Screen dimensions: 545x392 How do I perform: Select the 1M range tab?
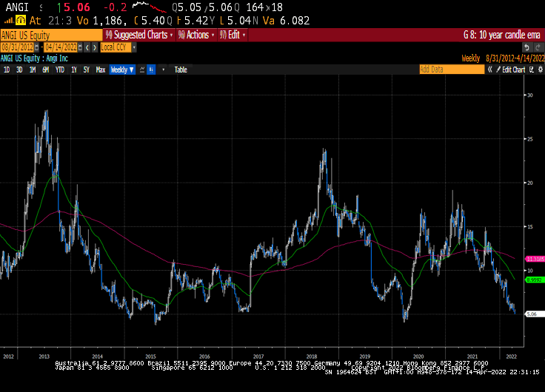33,70
